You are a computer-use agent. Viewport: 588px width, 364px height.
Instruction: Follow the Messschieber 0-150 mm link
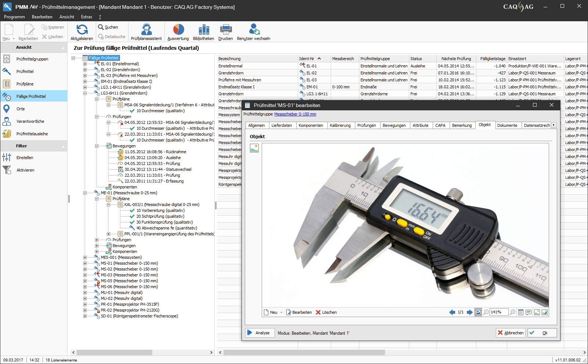coord(295,114)
